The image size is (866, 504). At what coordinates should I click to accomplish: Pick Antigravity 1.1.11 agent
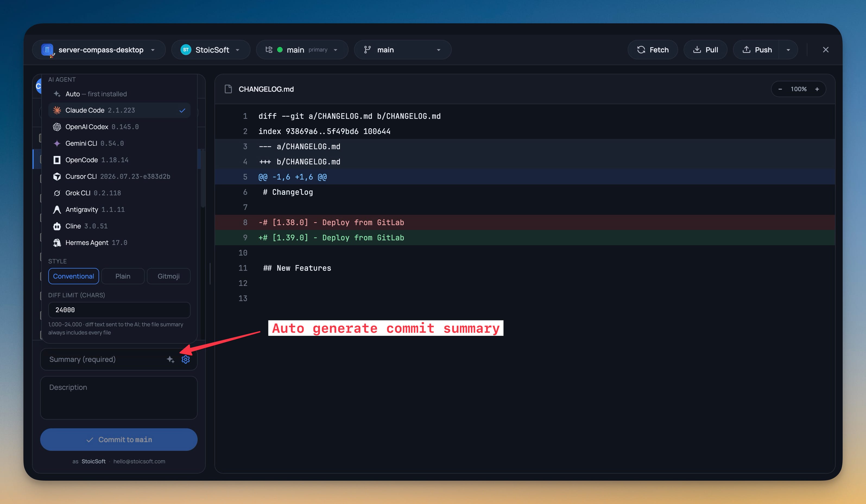click(x=119, y=210)
